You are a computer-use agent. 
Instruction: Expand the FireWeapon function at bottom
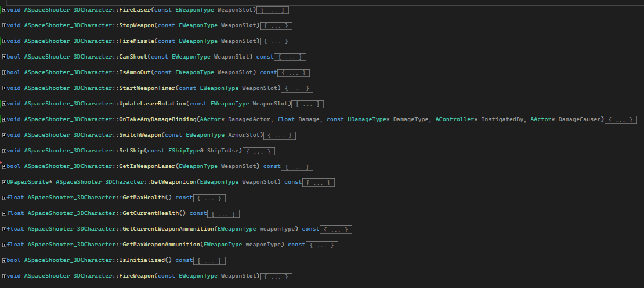(4, 276)
